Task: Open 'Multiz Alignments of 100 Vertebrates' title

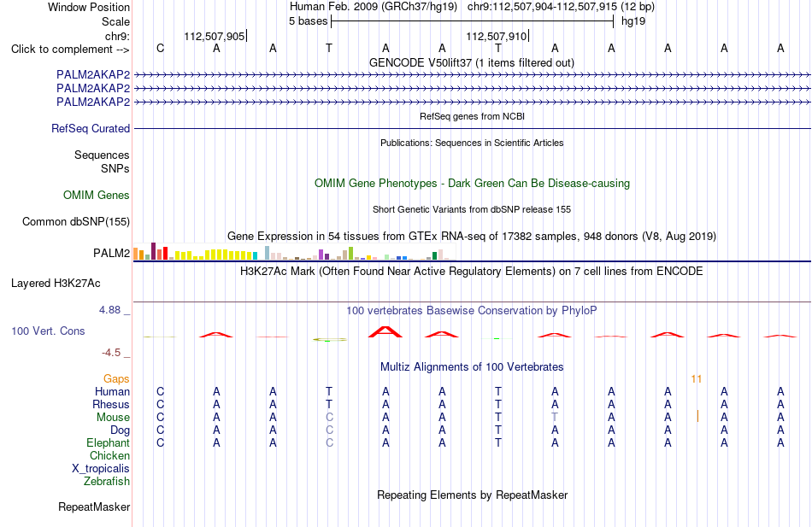Action: [x=472, y=367]
